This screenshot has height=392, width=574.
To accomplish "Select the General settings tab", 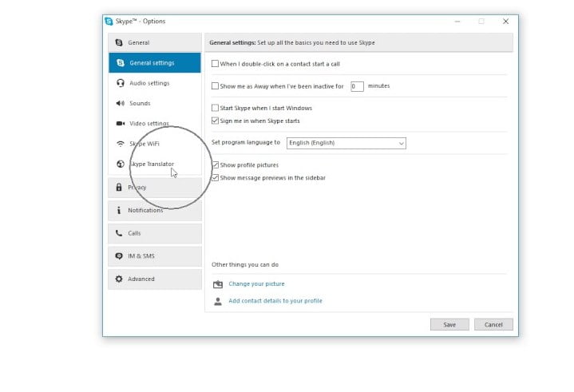I will pyautogui.click(x=155, y=62).
